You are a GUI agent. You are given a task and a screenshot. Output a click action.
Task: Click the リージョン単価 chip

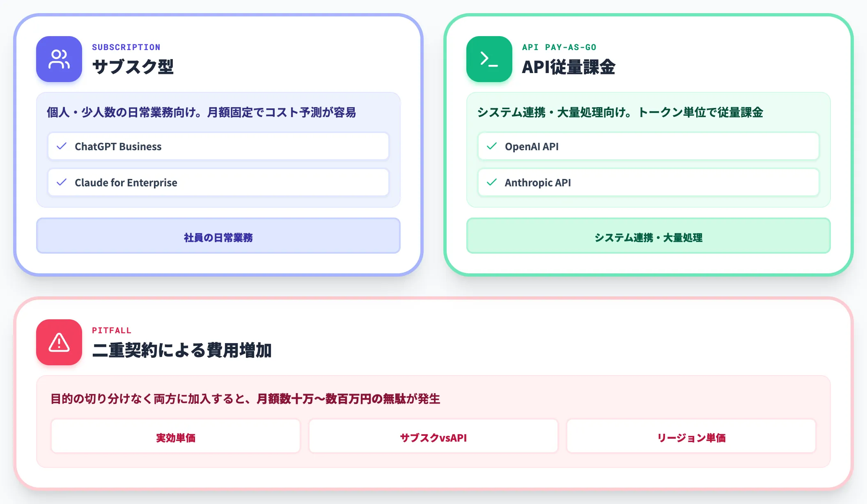click(691, 436)
